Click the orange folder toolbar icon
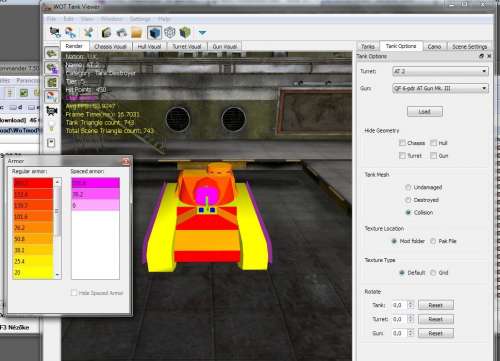This screenshot has height=361, width=500. click(137, 33)
